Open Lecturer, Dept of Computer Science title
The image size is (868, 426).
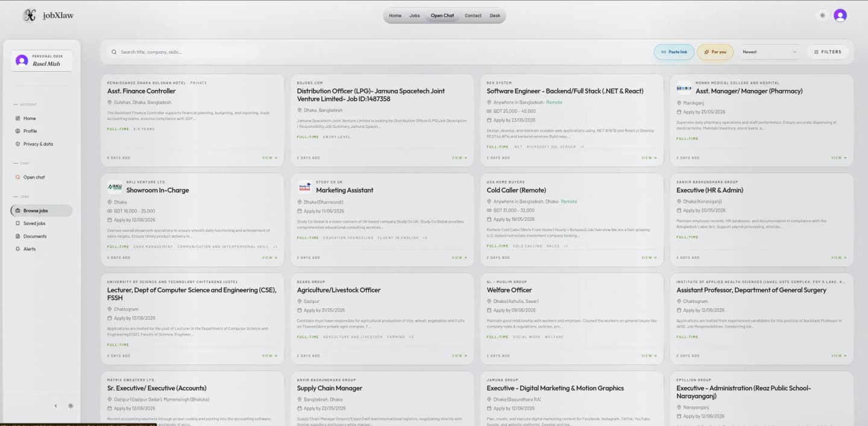[x=192, y=294]
